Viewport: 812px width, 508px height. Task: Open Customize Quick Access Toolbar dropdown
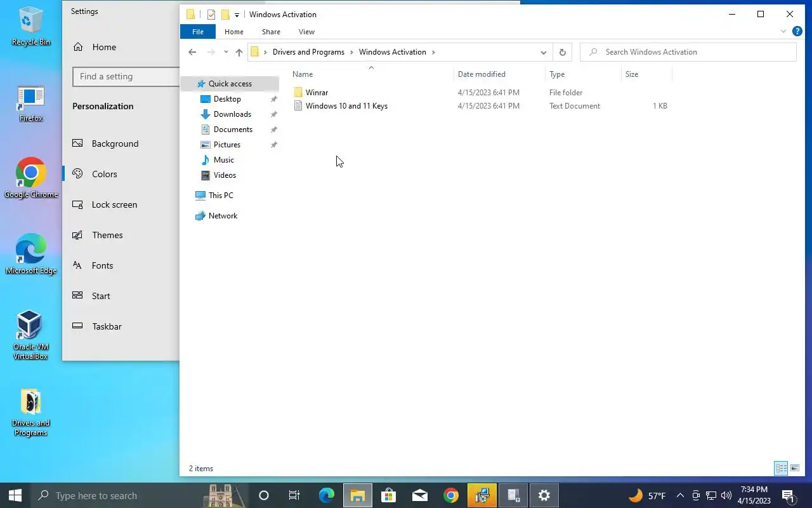(237, 15)
